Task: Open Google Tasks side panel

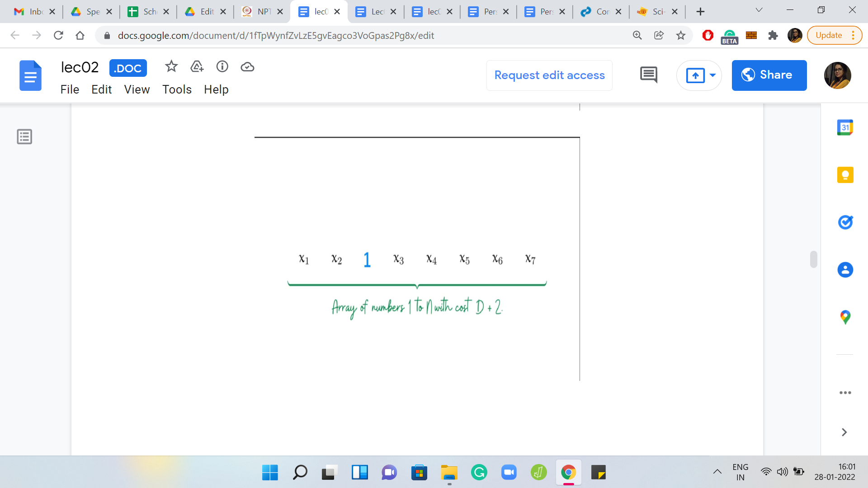Action: click(x=844, y=222)
